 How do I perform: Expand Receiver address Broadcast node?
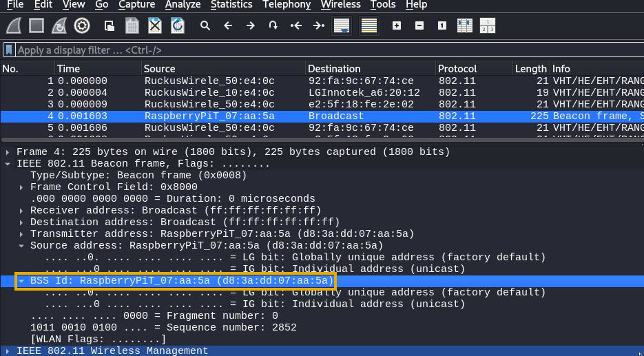pos(21,211)
